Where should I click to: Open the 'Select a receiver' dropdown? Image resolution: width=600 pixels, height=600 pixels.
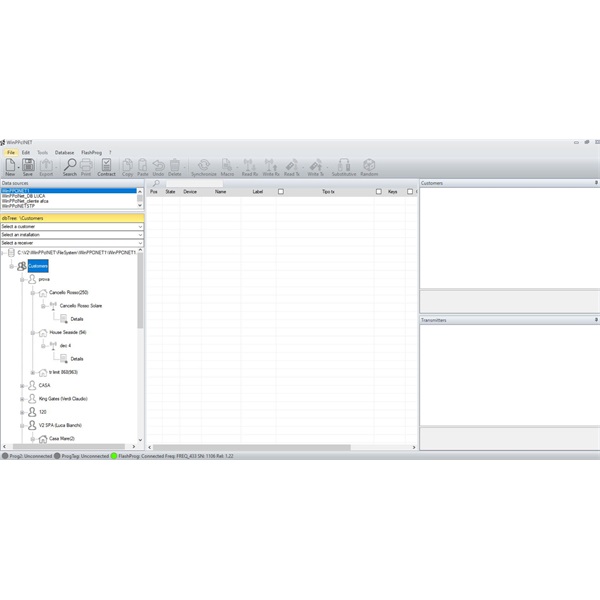pos(72,242)
